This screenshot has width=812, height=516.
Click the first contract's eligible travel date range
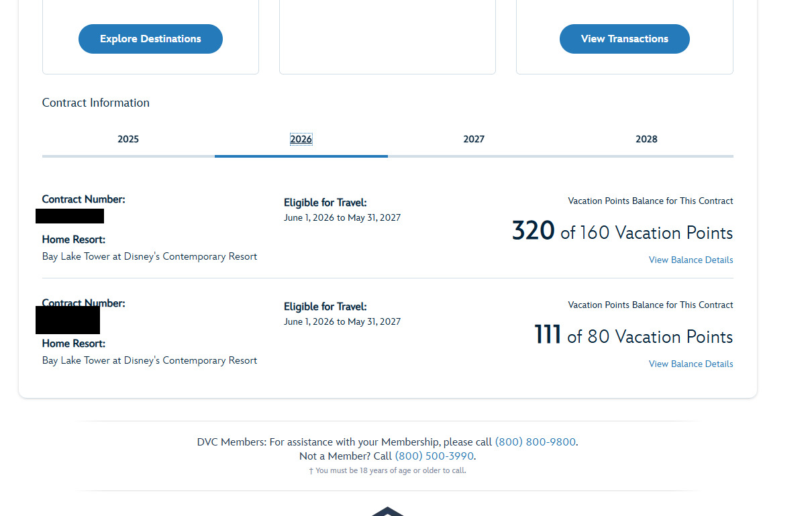pyautogui.click(x=342, y=217)
